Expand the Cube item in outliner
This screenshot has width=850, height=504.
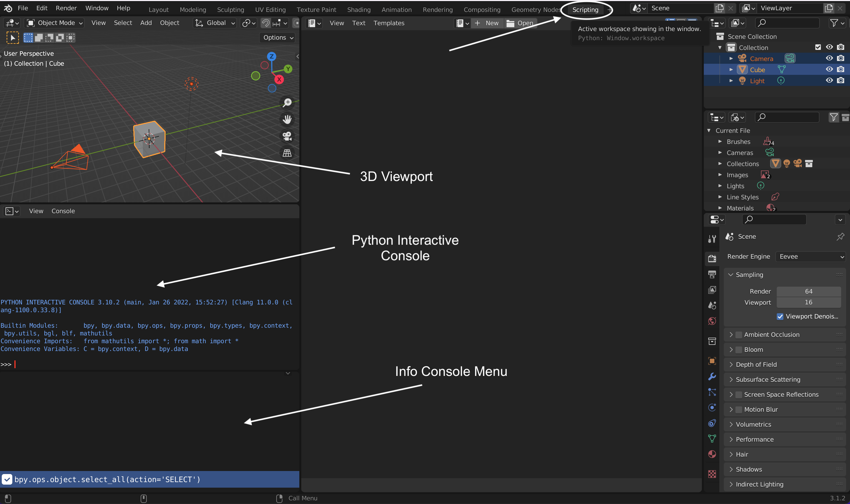click(x=731, y=70)
